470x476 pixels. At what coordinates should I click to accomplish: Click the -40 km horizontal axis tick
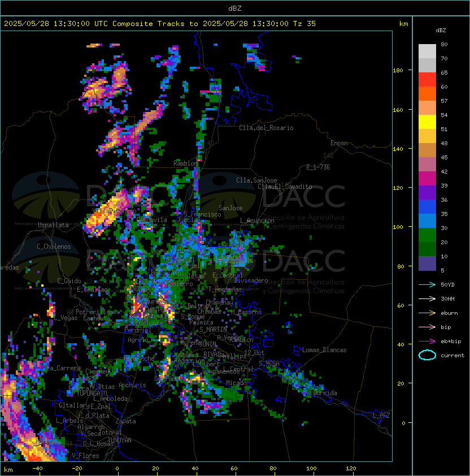[37, 469]
